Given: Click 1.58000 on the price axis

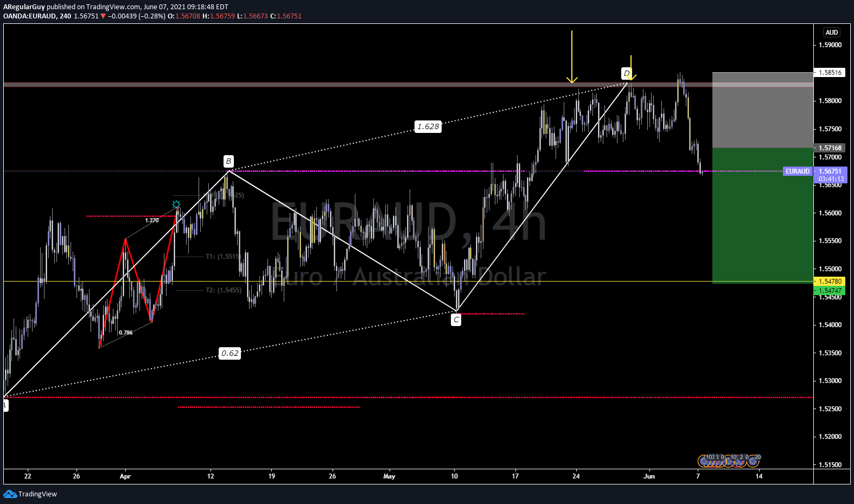Looking at the screenshot, I should click(830, 101).
